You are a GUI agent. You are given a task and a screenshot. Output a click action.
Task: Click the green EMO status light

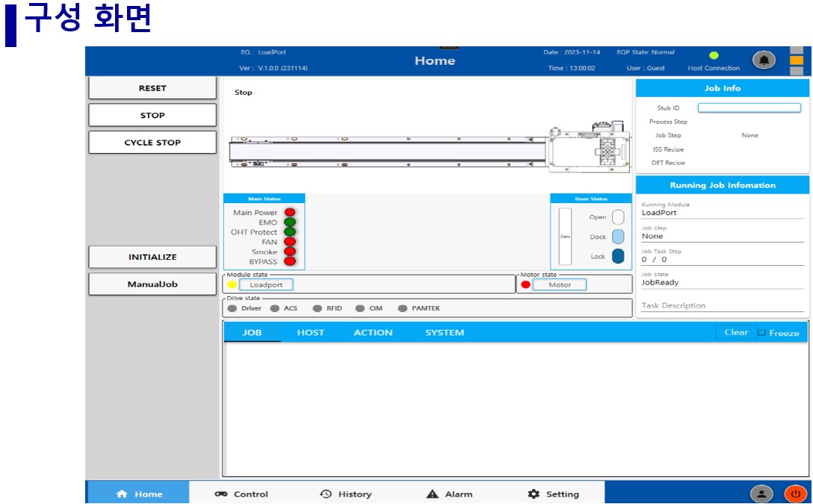(x=290, y=223)
